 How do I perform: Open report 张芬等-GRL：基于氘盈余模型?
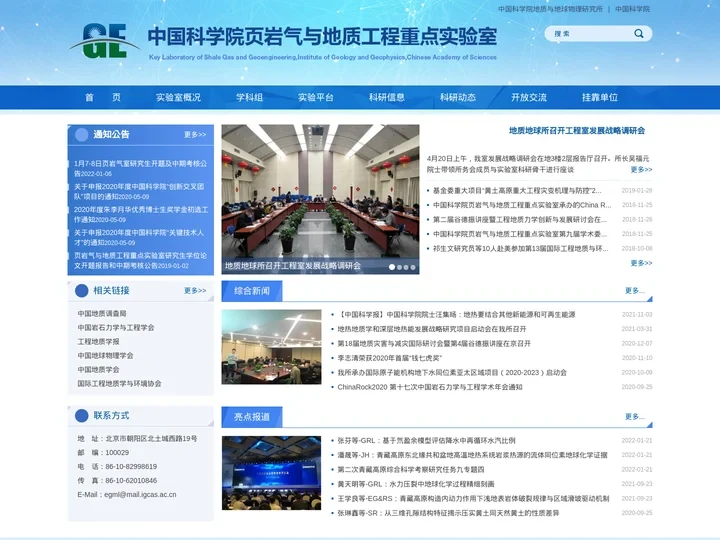pos(427,440)
